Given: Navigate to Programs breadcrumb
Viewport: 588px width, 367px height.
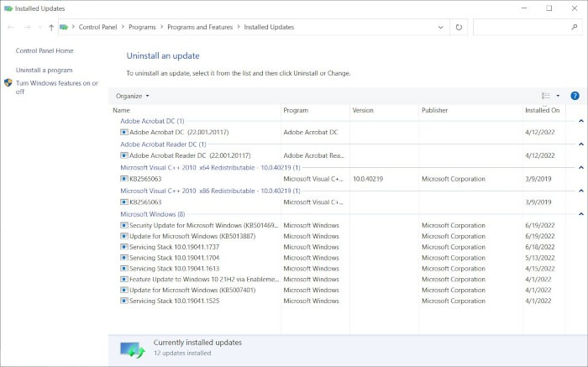Looking at the screenshot, I should pos(142,27).
